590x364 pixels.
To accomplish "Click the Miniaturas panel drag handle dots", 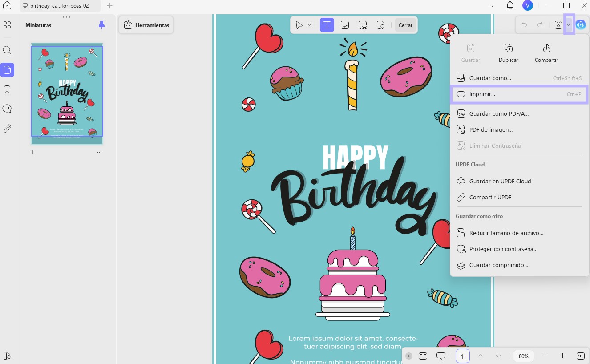I will (67, 17).
